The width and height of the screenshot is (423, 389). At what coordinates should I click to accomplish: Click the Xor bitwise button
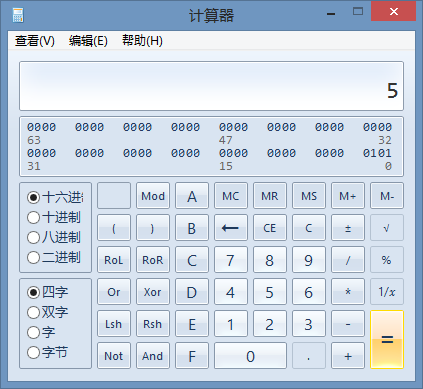point(153,292)
